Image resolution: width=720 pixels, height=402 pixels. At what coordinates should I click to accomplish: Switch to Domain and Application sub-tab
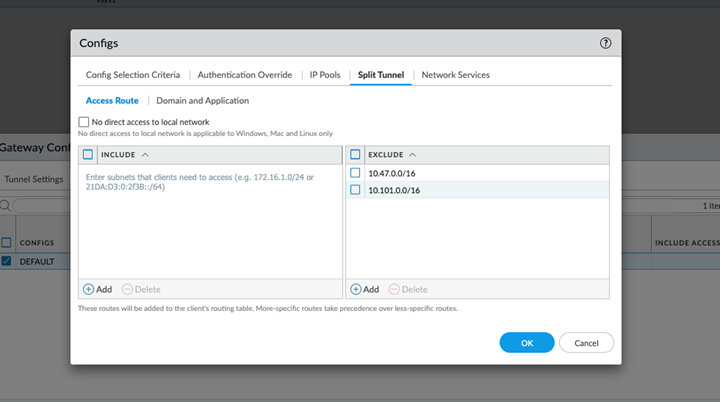[202, 101]
